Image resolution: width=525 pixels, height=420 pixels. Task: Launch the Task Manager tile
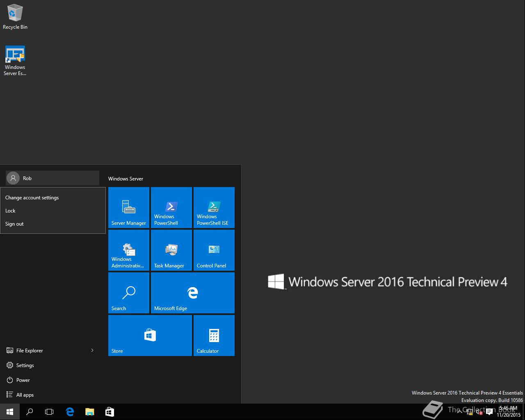171,250
